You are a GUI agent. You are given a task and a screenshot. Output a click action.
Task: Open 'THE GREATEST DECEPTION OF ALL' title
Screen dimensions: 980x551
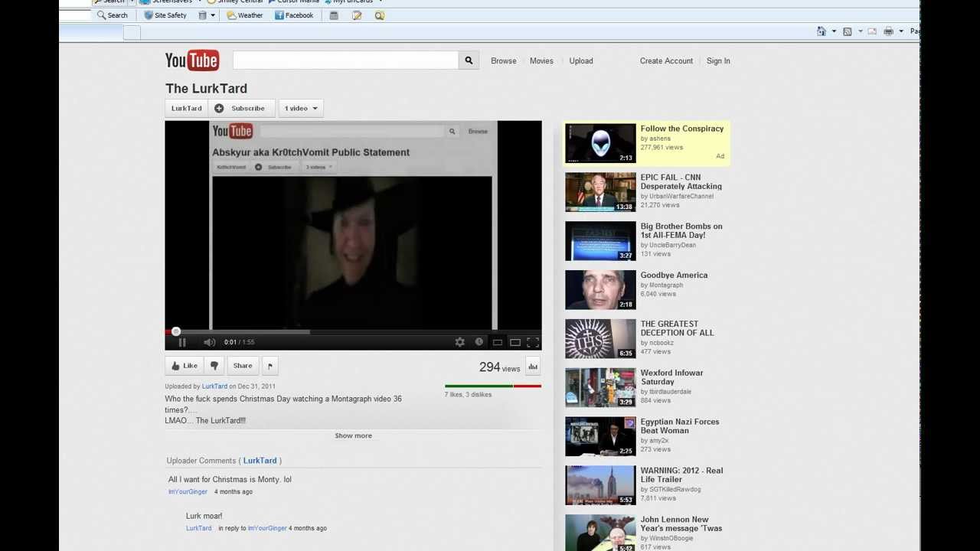tap(677, 328)
